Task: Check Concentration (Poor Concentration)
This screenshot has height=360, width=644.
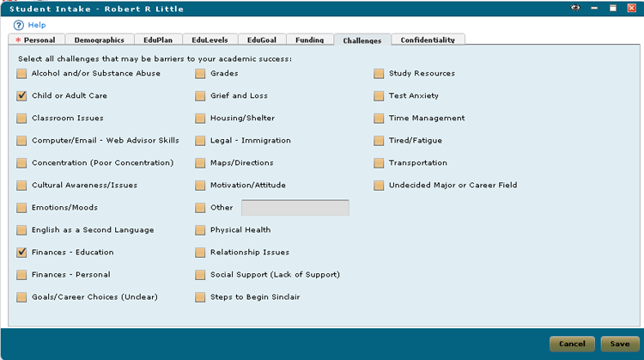Action: coord(21,163)
